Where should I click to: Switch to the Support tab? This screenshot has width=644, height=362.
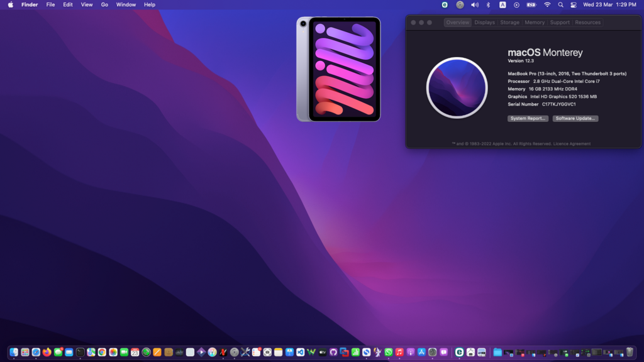[x=560, y=23]
